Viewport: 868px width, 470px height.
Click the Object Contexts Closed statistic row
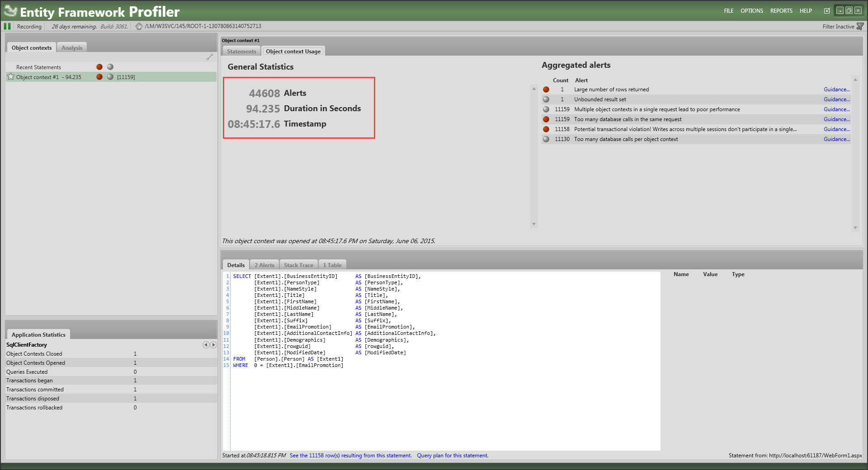click(111, 354)
